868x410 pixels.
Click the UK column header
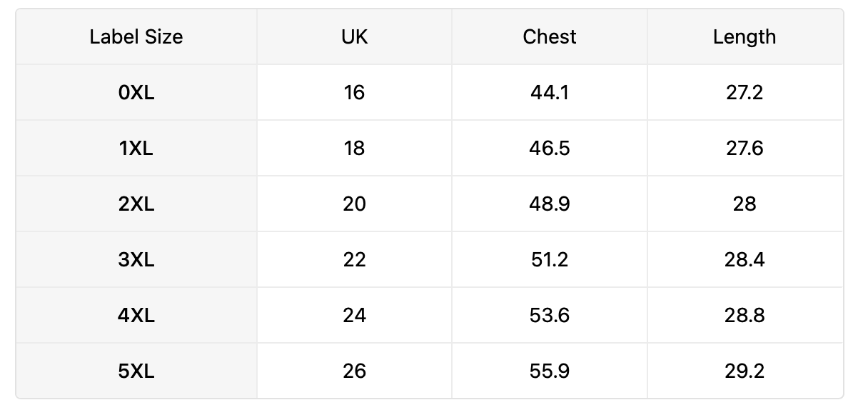tap(355, 37)
